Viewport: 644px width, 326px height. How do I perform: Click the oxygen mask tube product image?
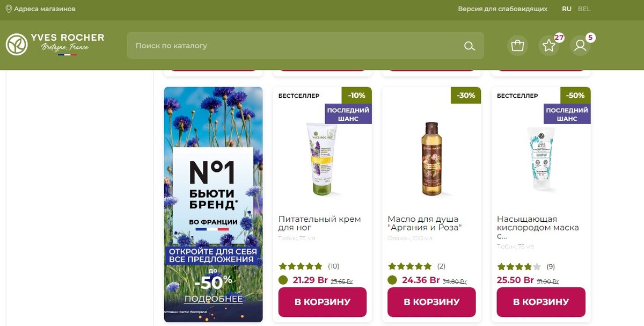click(x=541, y=159)
